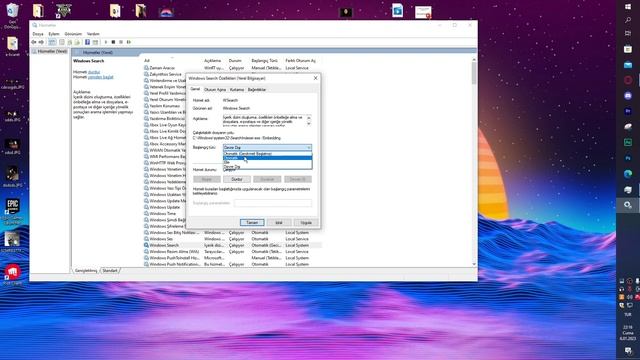The image size is (640, 360).
Task: Open the Başlangıç türü dropdown
Action: tap(267, 147)
